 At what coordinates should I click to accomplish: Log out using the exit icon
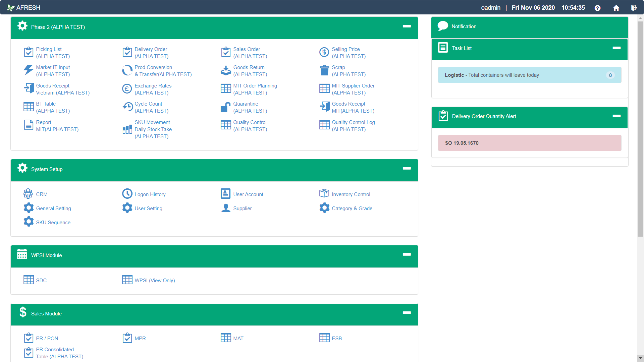pyautogui.click(x=634, y=8)
